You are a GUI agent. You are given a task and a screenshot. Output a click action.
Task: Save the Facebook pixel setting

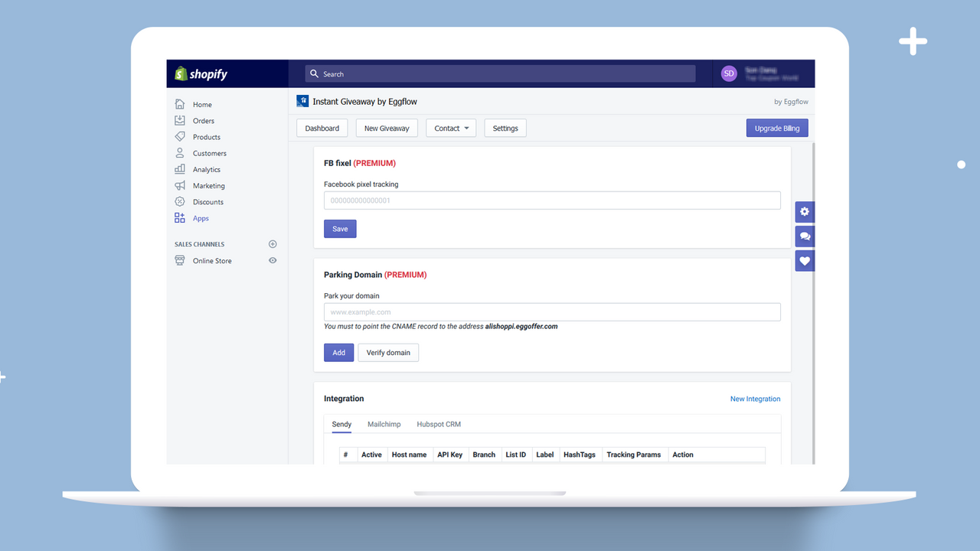pos(340,229)
